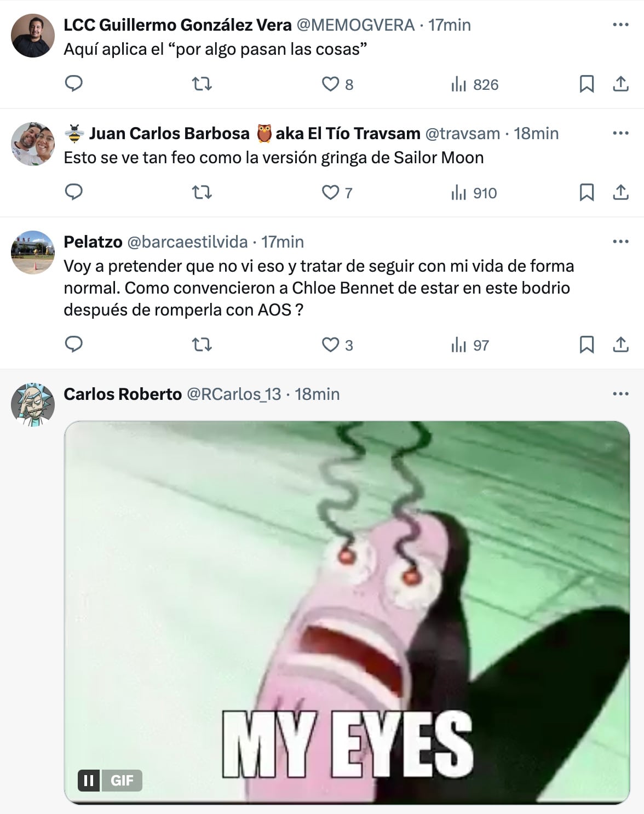Viewport: 644px width, 814px height.
Task: Reply to Guillermo González Vera's tweet
Action: pos(74,84)
